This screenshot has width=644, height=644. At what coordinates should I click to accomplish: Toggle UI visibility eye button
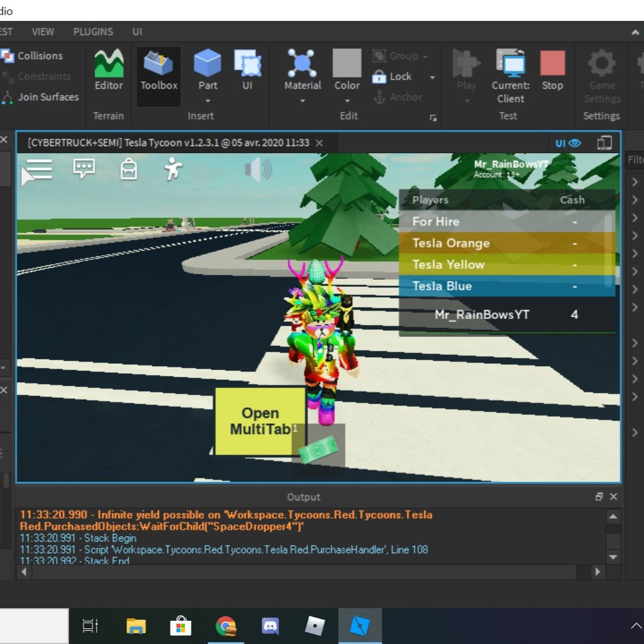point(568,143)
